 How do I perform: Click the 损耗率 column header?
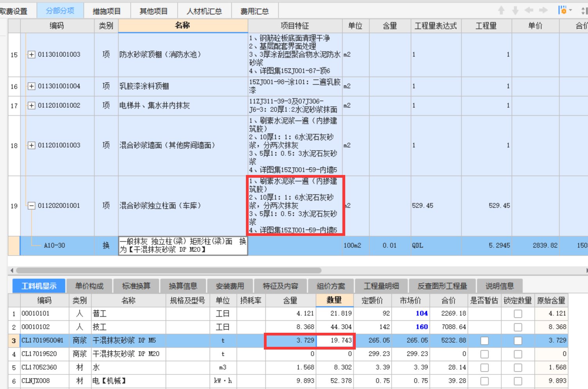click(251, 300)
